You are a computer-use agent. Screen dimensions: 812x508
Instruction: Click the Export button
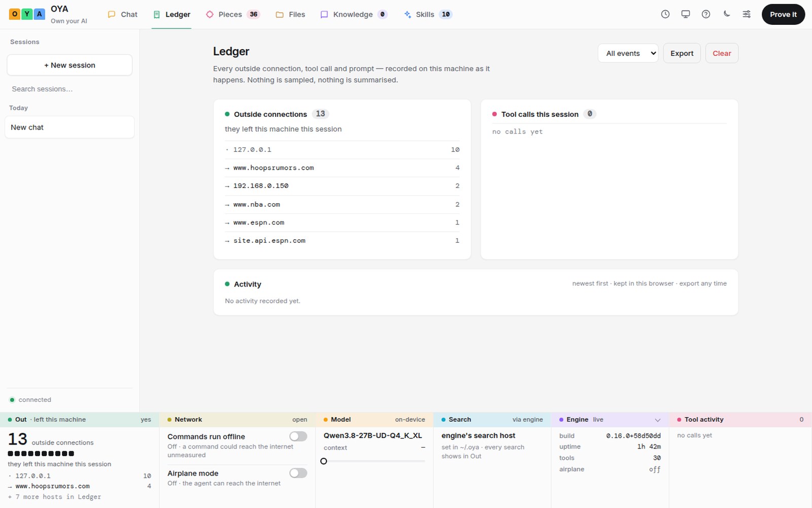pos(682,53)
